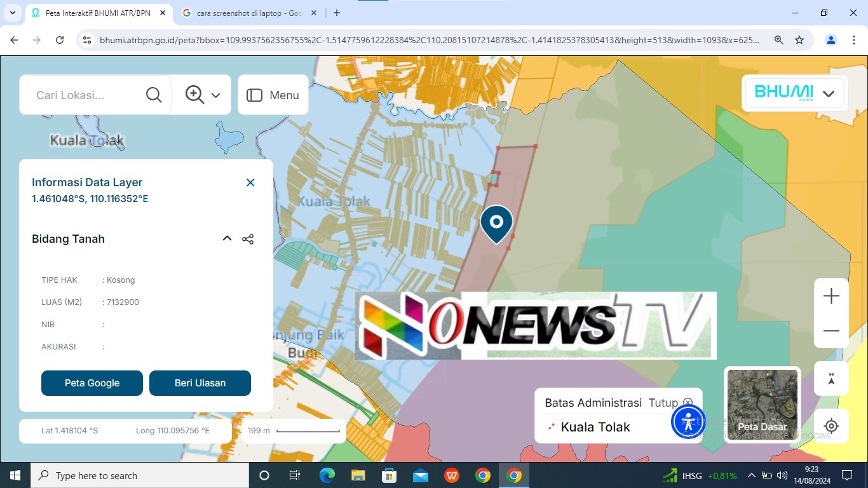Open the Chrome three-dot menu

click(x=853, y=40)
